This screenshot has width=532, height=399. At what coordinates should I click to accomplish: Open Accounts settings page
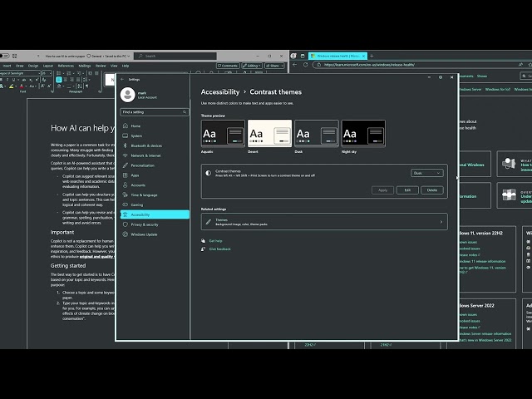pos(155,185)
